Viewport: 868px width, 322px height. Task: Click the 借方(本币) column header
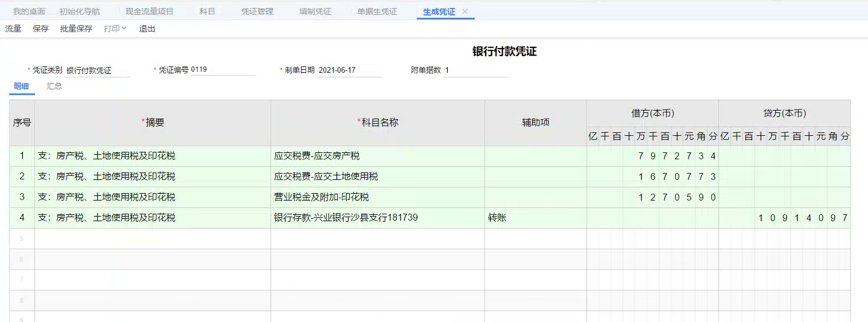[652, 113]
